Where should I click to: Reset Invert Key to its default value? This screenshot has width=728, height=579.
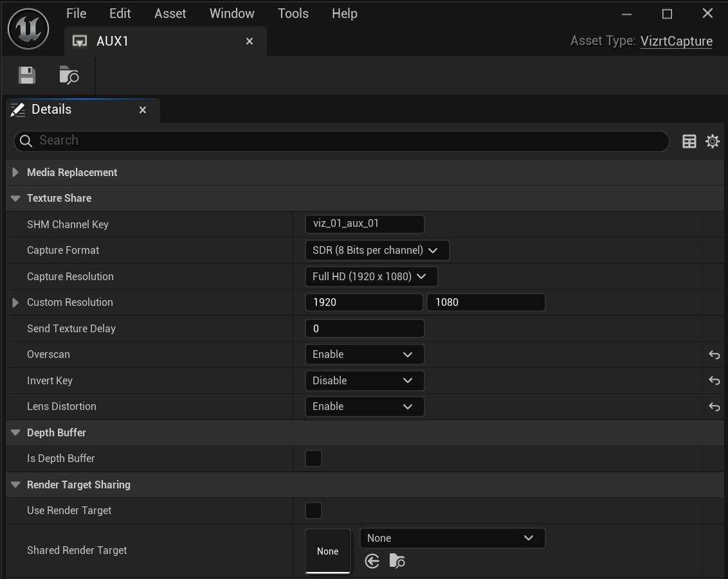[714, 380]
